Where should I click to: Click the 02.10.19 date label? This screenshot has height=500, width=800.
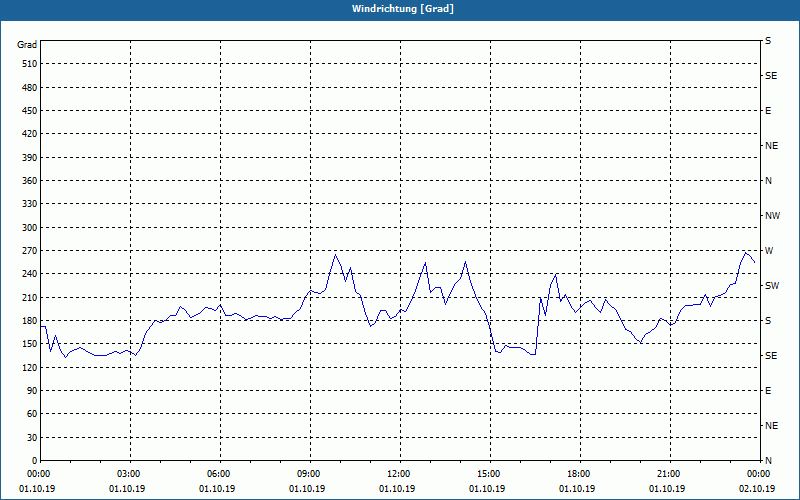coord(757,489)
